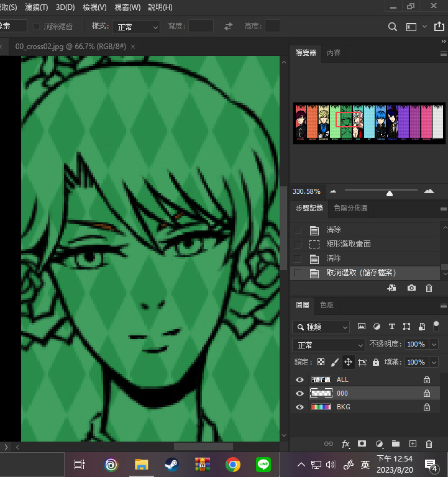This screenshot has height=477, width=448.
Task: Switch to 色版 channels tab
Action: pyautogui.click(x=327, y=305)
